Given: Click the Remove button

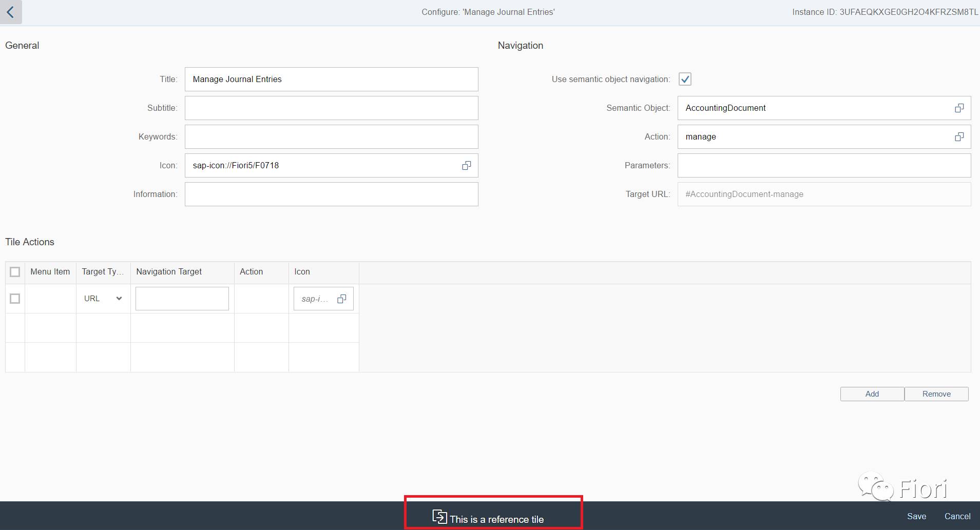Looking at the screenshot, I should pos(936,394).
